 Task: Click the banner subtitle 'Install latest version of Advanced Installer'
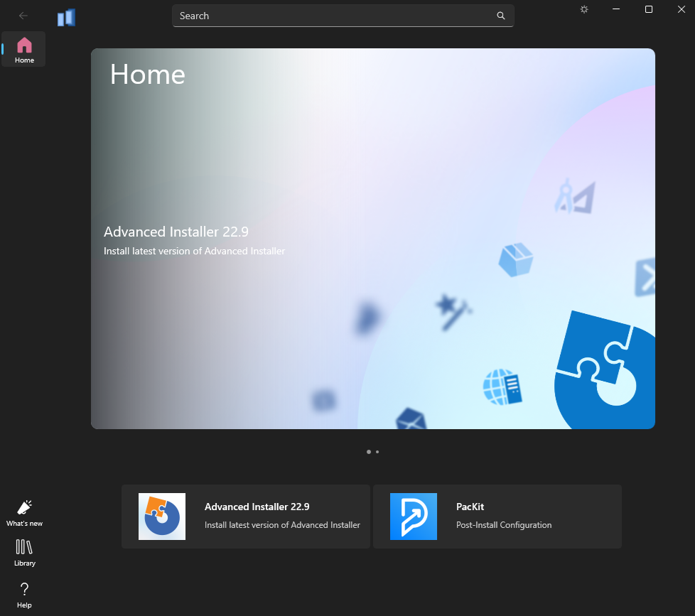(194, 251)
